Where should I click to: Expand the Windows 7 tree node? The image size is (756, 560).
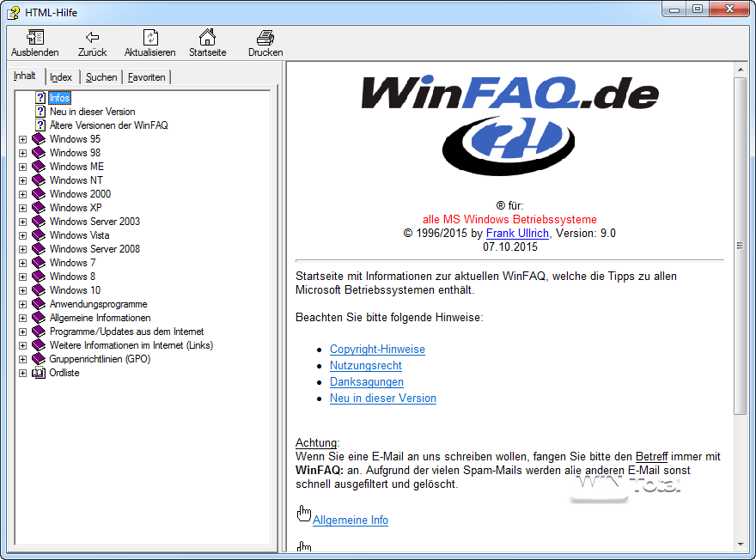22,263
